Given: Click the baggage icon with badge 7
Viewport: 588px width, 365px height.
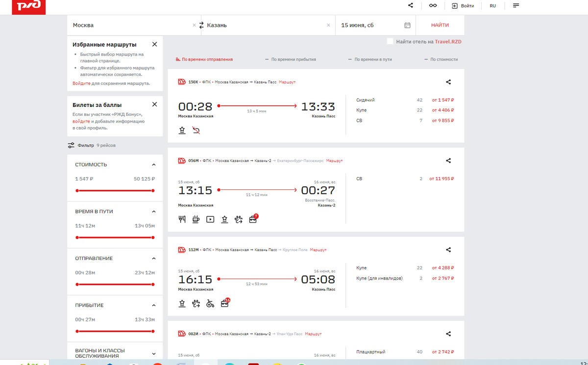Looking at the screenshot, I should pos(253,219).
